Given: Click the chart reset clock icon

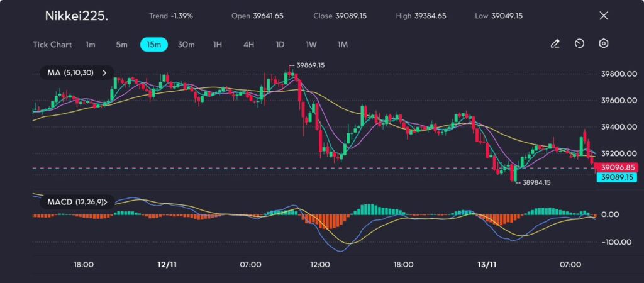Looking at the screenshot, I should pyautogui.click(x=579, y=44).
